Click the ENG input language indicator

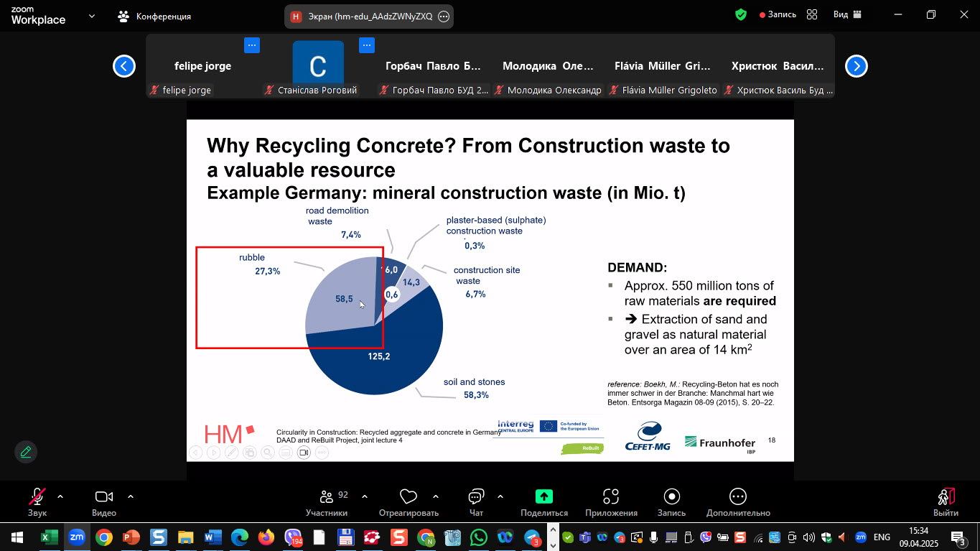pyautogui.click(x=882, y=537)
